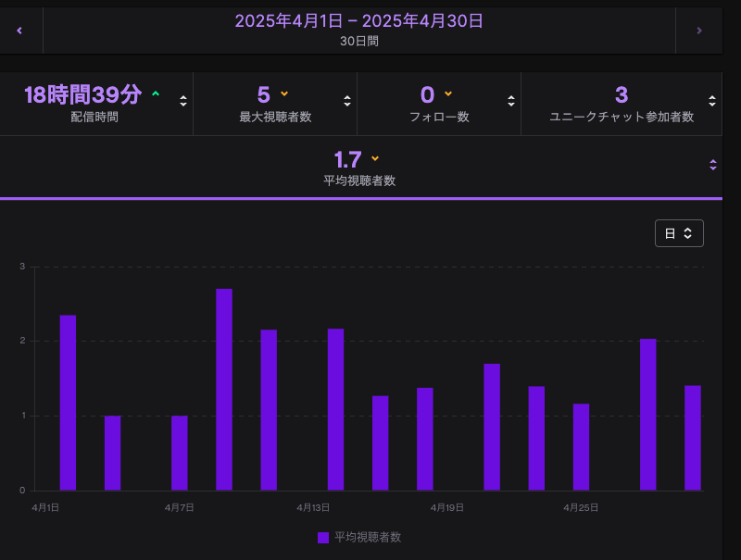
Task: Expand the 日 granularity dropdown
Action: coord(679,233)
